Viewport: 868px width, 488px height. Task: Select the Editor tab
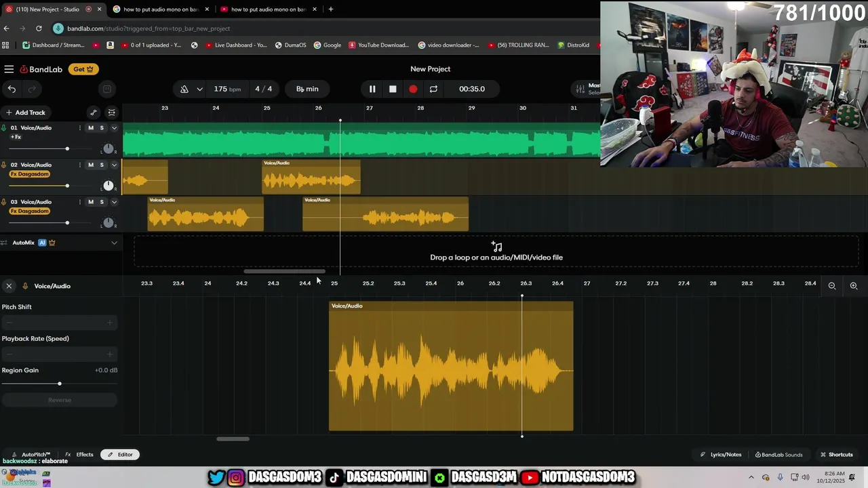[x=120, y=455]
